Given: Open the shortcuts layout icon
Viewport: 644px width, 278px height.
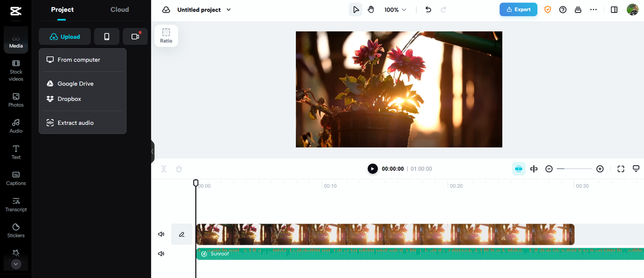Looking at the screenshot, I should [x=578, y=10].
